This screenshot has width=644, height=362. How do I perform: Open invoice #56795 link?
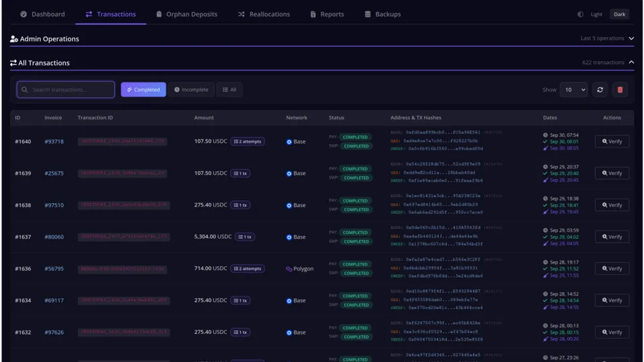pyautogui.click(x=54, y=268)
